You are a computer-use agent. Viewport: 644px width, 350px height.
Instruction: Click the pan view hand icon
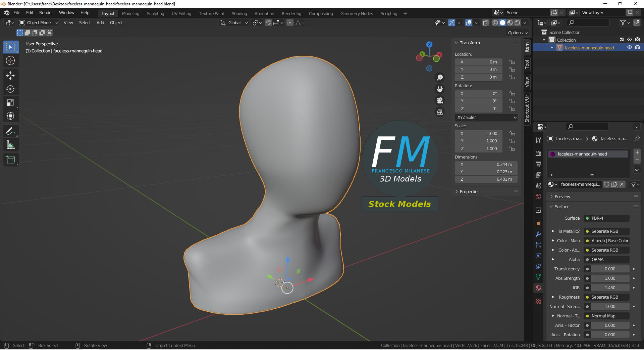[440, 89]
